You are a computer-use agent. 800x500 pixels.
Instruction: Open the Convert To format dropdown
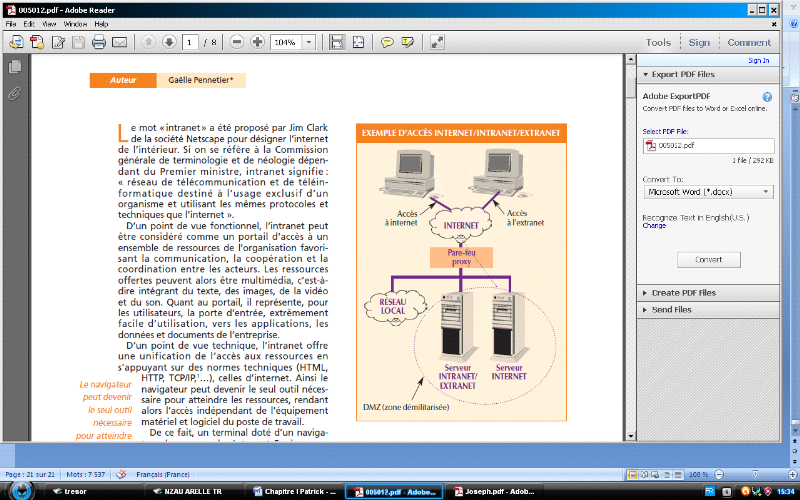[708, 191]
